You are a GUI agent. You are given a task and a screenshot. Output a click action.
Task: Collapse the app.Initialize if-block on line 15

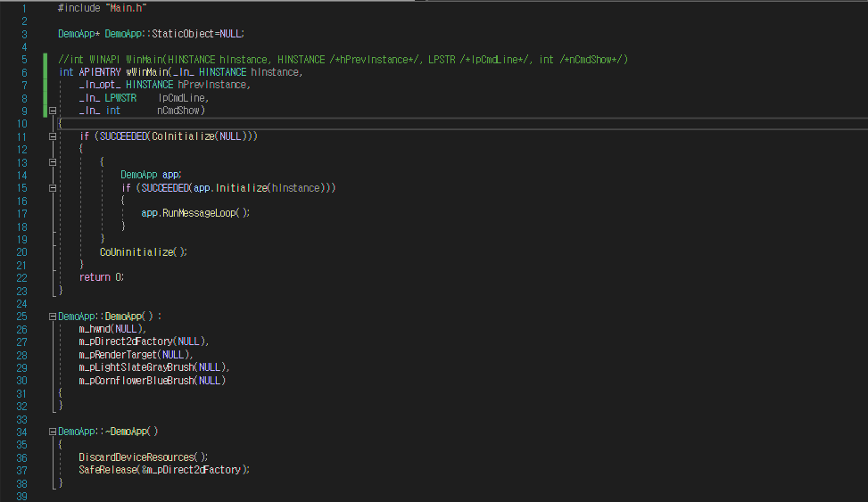[53, 188]
